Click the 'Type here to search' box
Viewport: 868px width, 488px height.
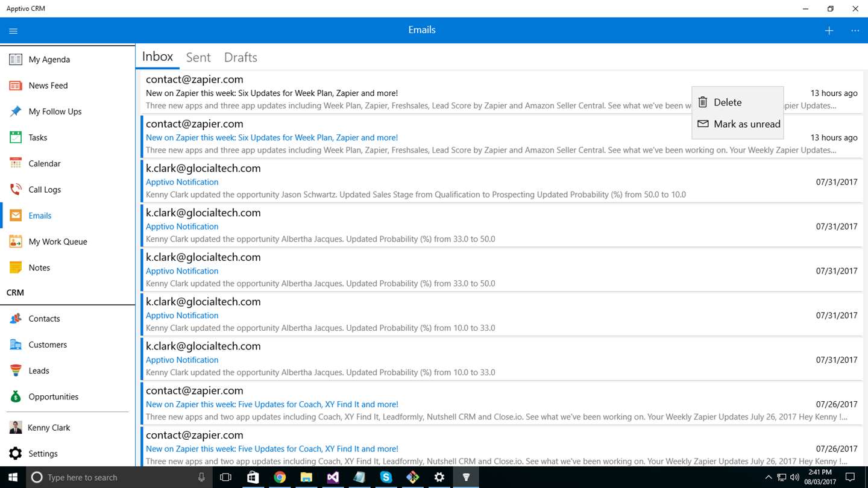(x=121, y=477)
